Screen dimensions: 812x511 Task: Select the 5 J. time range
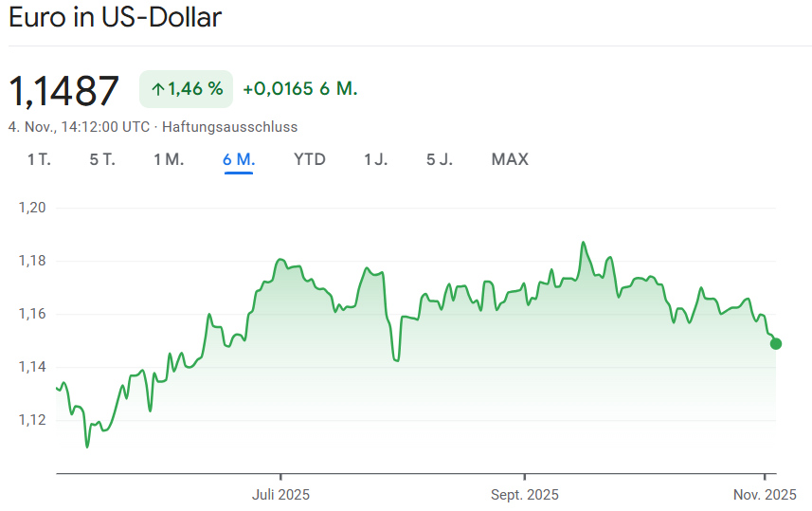click(440, 159)
